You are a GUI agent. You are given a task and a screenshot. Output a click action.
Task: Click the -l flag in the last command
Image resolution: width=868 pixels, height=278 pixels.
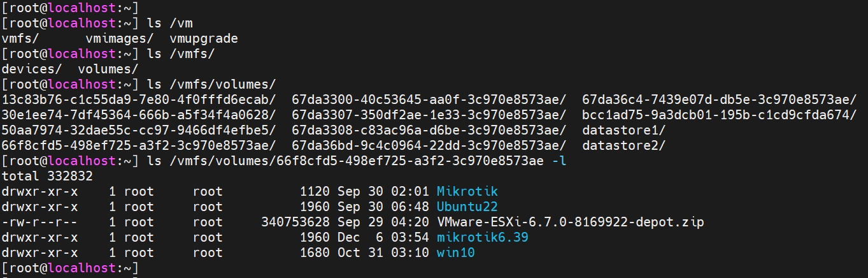tap(559, 161)
